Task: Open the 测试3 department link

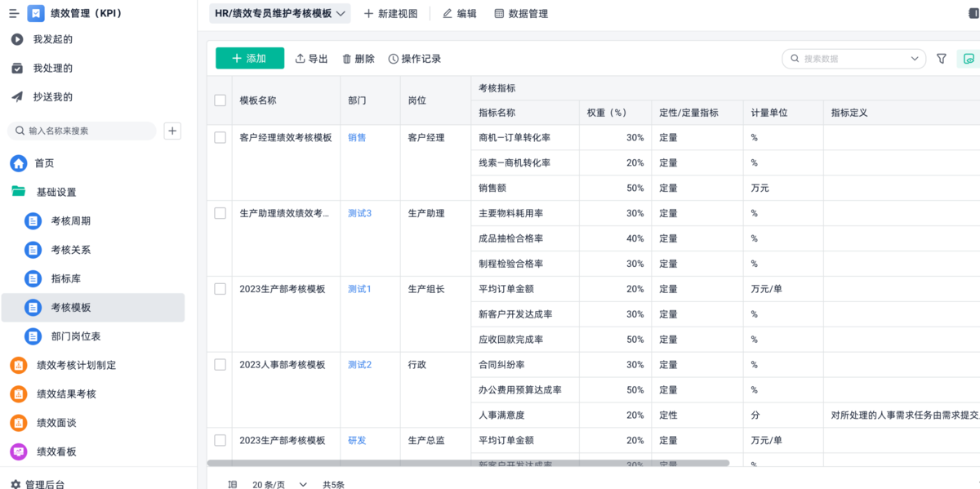Action: (x=359, y=213)
